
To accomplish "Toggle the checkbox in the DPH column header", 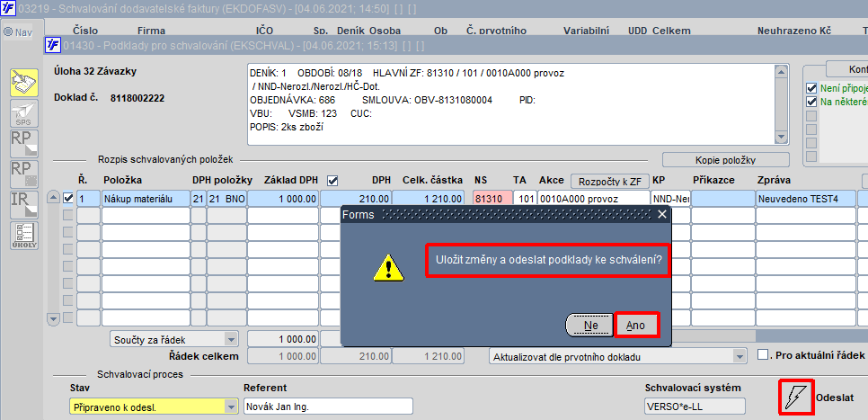I will point(332,180).
